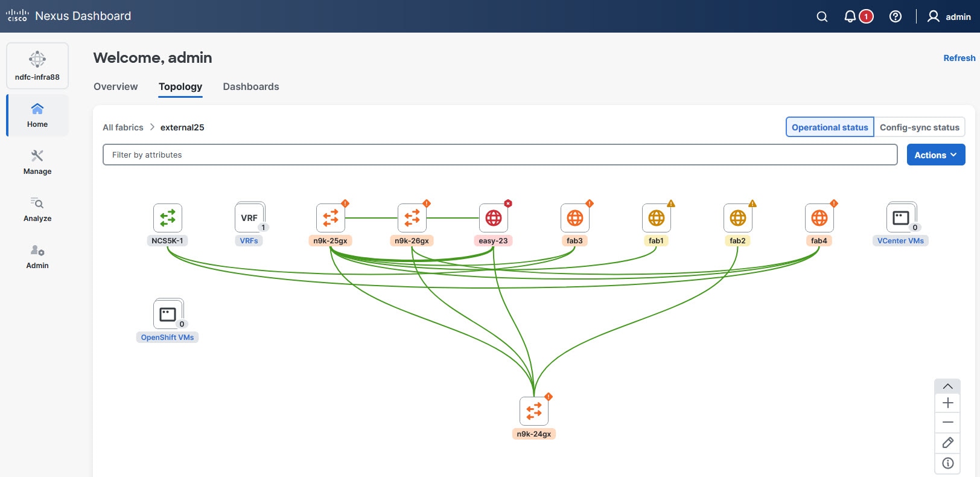Click the VRF count badge showing 1
Image resolution: width=980 pixels, height=477 pixels.
click(263, 228)
